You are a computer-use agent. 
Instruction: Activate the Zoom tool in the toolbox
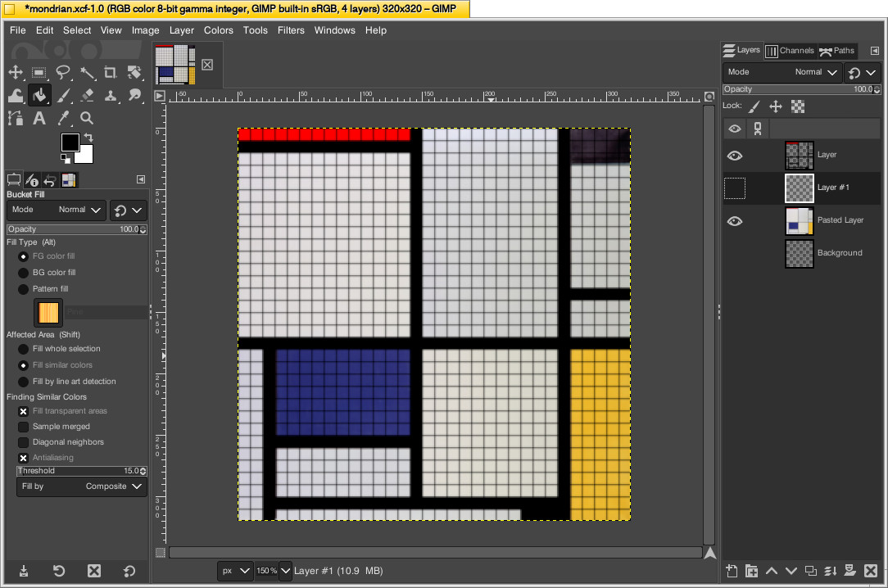[87, 118]
